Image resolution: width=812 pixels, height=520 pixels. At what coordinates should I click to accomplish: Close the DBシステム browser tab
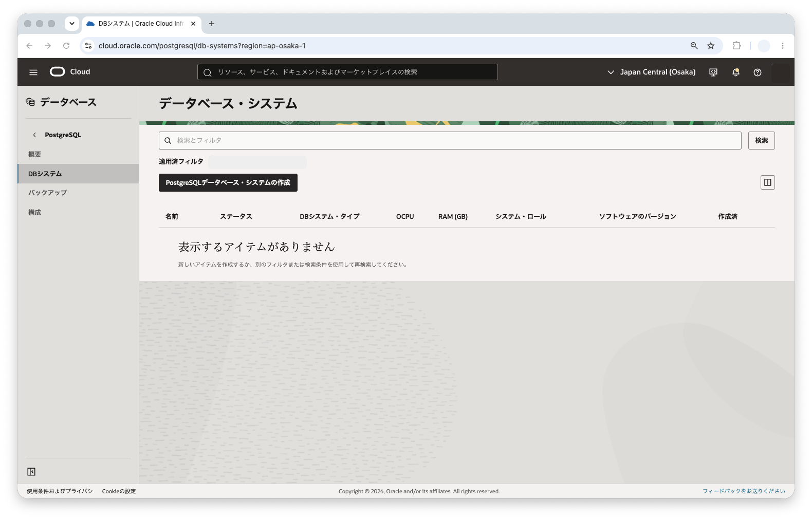click(x=193, y=24)
